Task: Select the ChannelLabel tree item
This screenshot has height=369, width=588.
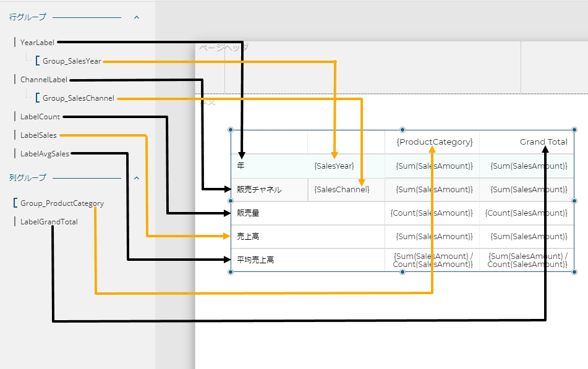Action: 43,80
